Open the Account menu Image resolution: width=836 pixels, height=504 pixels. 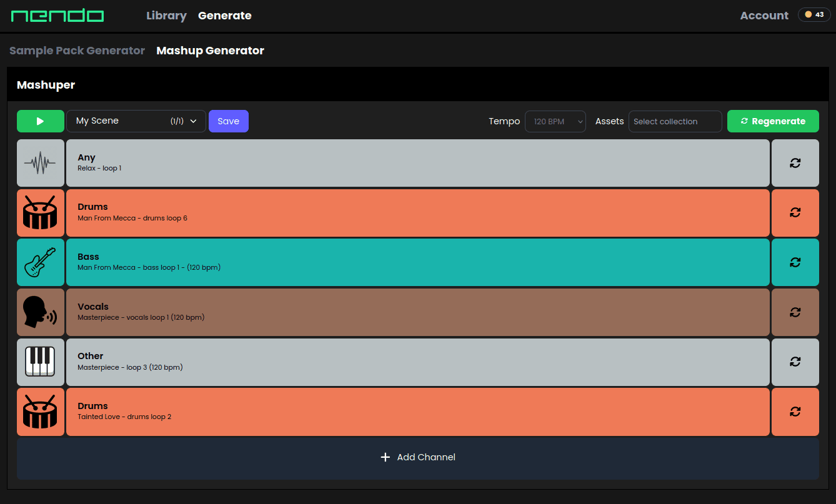(x=764, y=16)
